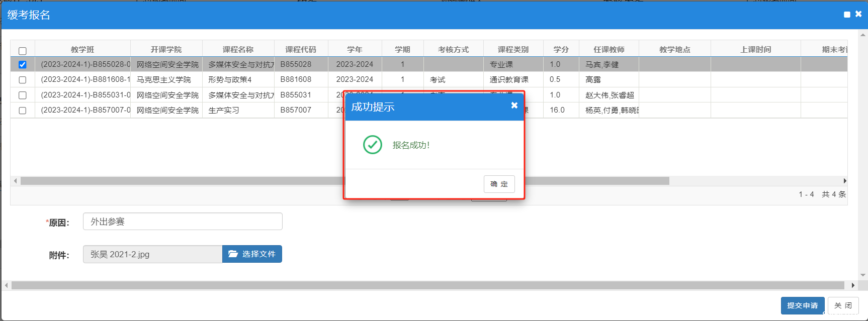
Task: Click the 原因 text input field
Action: [x=183, y=222]
